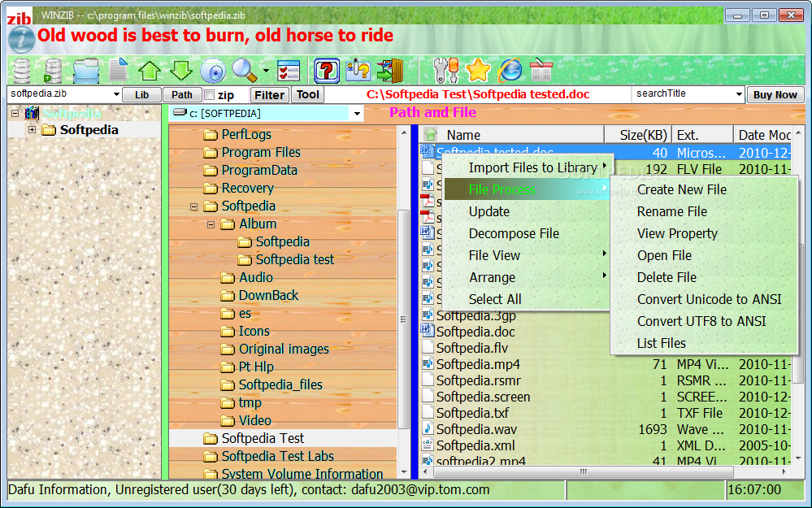Image resolution: width=812 pixels, height=508 pixels.
Task: Click the Buy Now button
Action: tap(775, 95)
